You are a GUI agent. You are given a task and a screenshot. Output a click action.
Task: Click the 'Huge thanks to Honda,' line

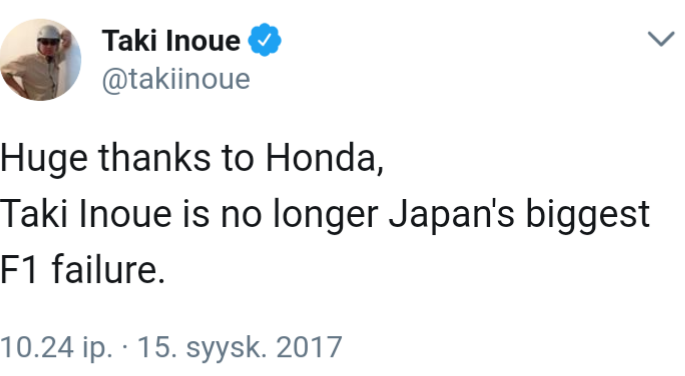(192, 159)
